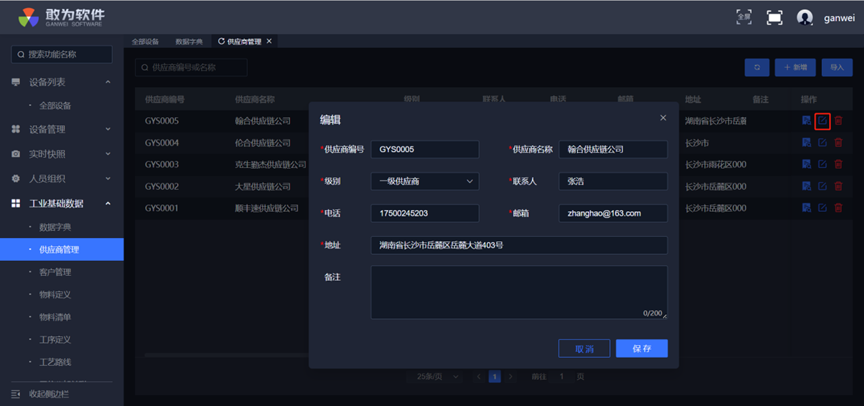This screenshot has width=864, height=406.
Task: Collapse sidebar via 收起侧边栏
Action: point(40,394)
